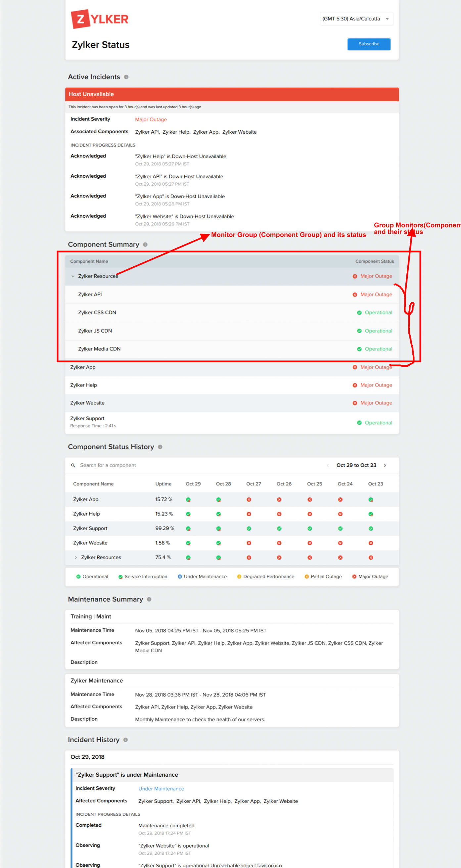Click Zylker Website uptime 1.58 %

[x=162, y=543]
